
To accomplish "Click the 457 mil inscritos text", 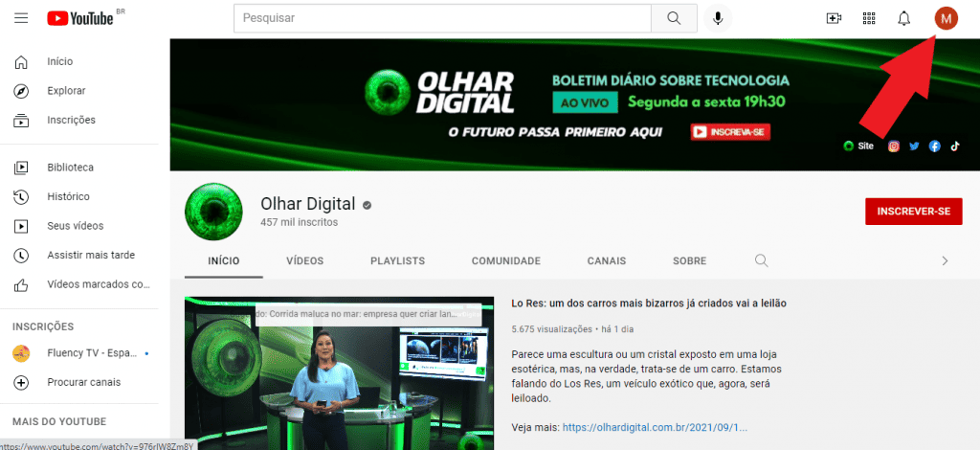I will click(x=300, y=222).
